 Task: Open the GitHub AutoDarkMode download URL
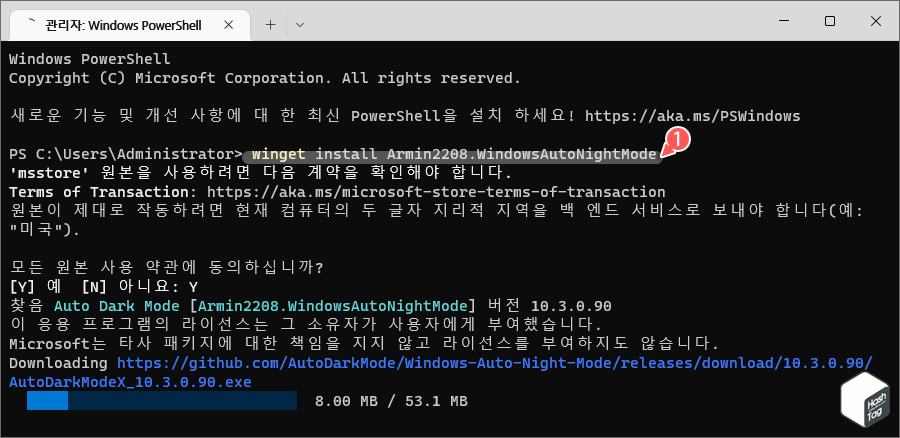coord(495,363)
